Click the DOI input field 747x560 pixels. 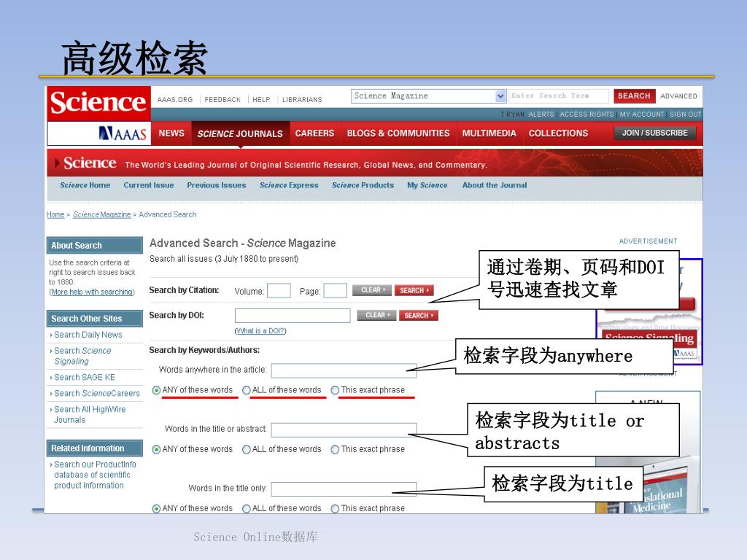(293, 316)
